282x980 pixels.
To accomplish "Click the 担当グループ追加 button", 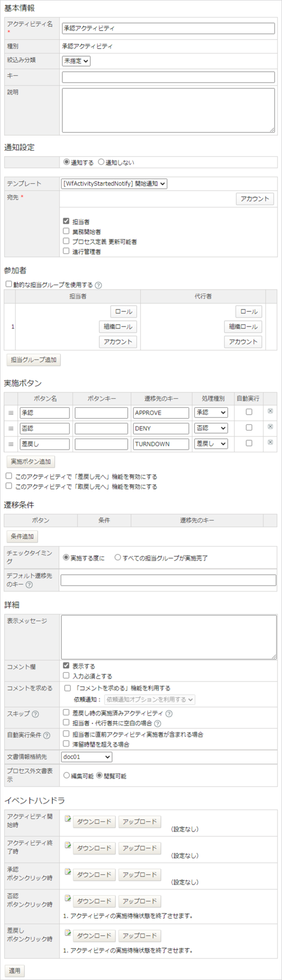I will (34, 360).
